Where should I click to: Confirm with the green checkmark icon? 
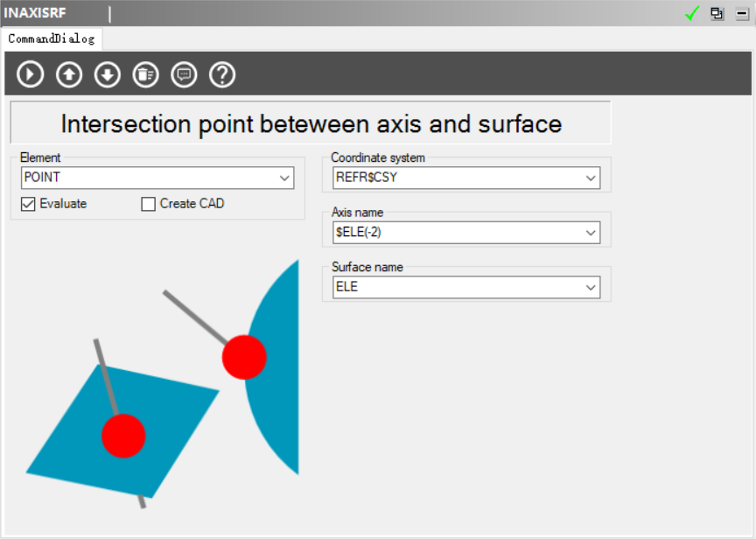pyautogui.click(x=692, y=13)
